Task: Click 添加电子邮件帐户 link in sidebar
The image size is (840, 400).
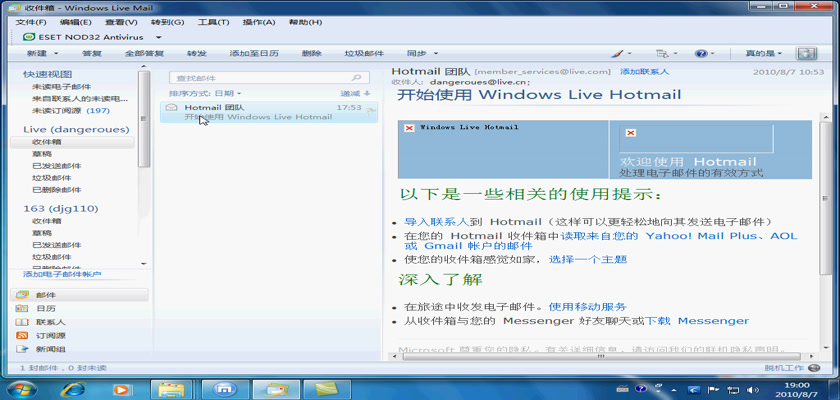Action: (x=62, y=274)
